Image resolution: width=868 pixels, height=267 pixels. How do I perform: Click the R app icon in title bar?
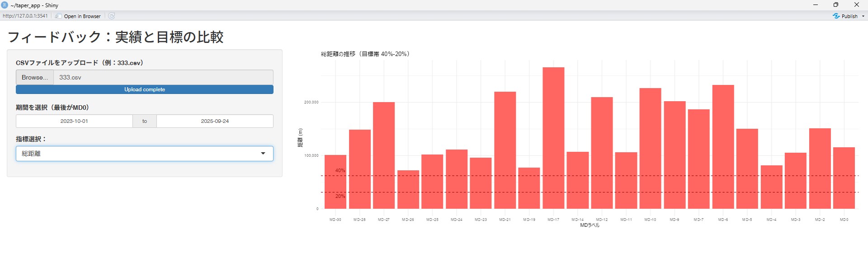coord(5,5)
